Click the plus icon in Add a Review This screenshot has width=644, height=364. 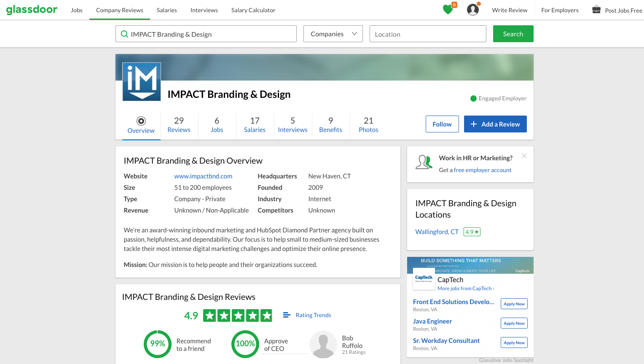[x=474, y=124]
